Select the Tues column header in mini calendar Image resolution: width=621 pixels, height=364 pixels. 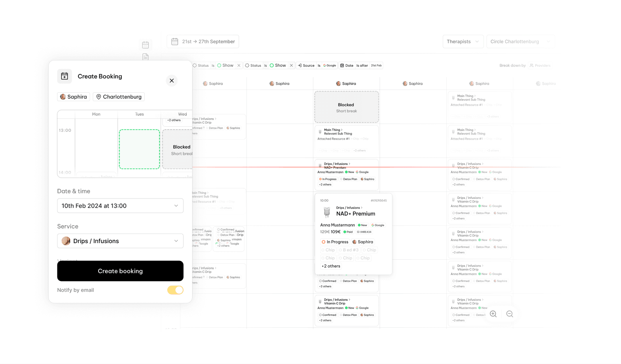coord(139,114)
